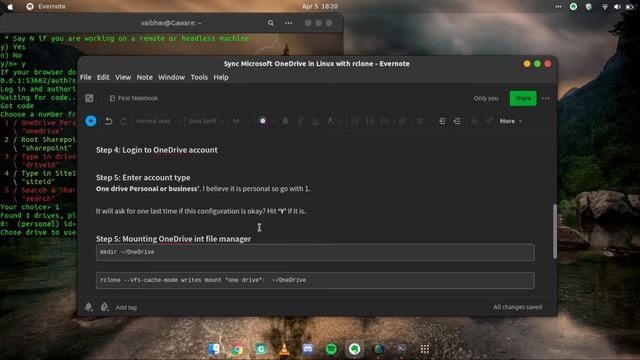The image size is (640, 360).
Task: Insert a numbered list
Action: click(370, 121)
